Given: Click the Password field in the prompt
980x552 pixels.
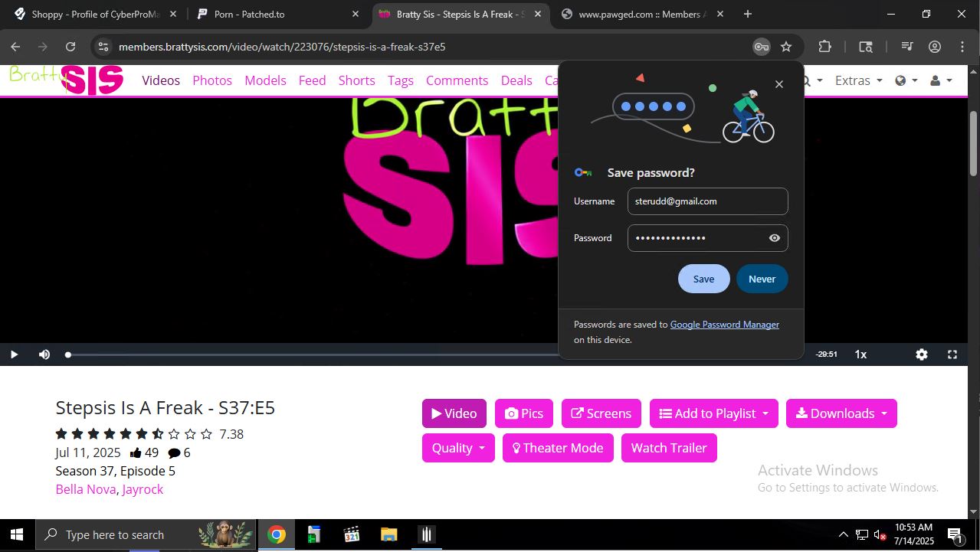Looking at the screenshot, I should [x=707, y=238].
